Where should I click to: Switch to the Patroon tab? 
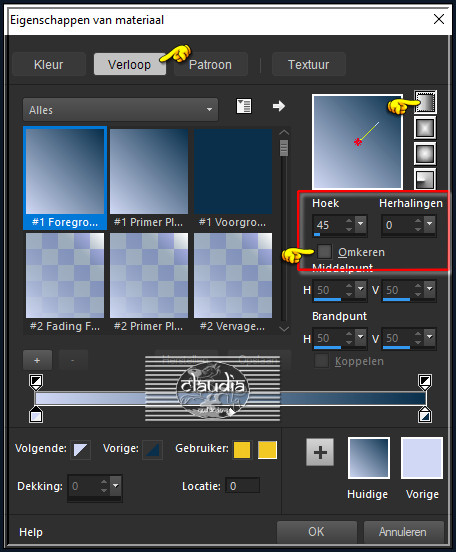(x=211, y=64)
